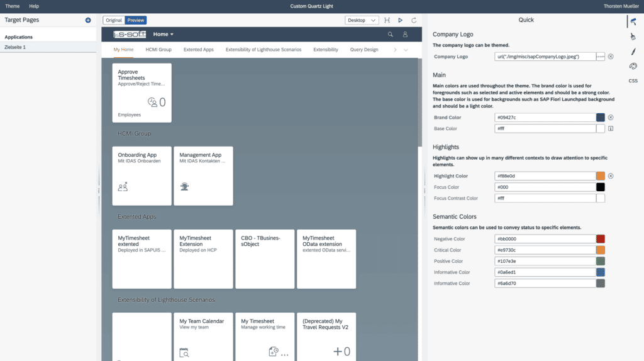This screenshot has width=644, height=361.
Task: Open the Theme menu
Action: coord(13,6)
